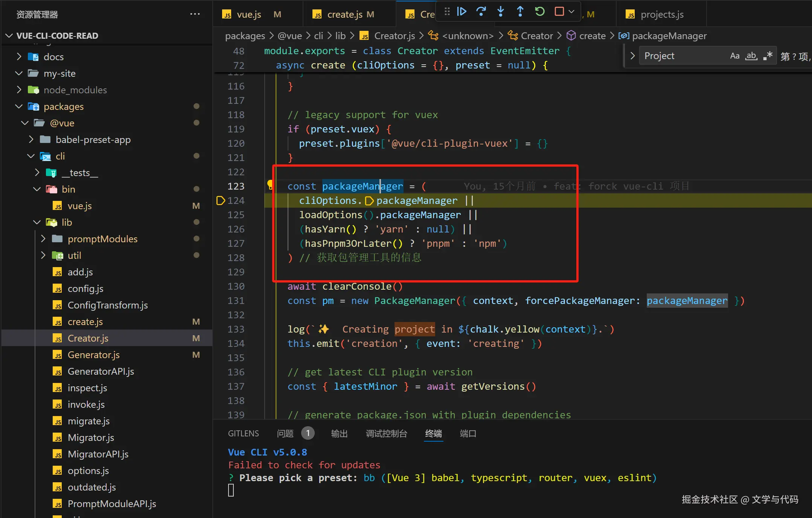Image resolution: width=812 pixels, height=518 pixels.
Task: Open the 调试控制台 panel tab
Action: point(386,434)
